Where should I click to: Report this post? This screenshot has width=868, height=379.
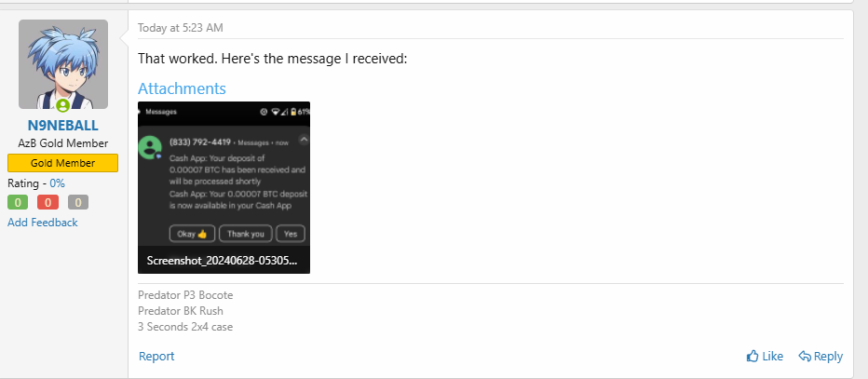[156, 357]
